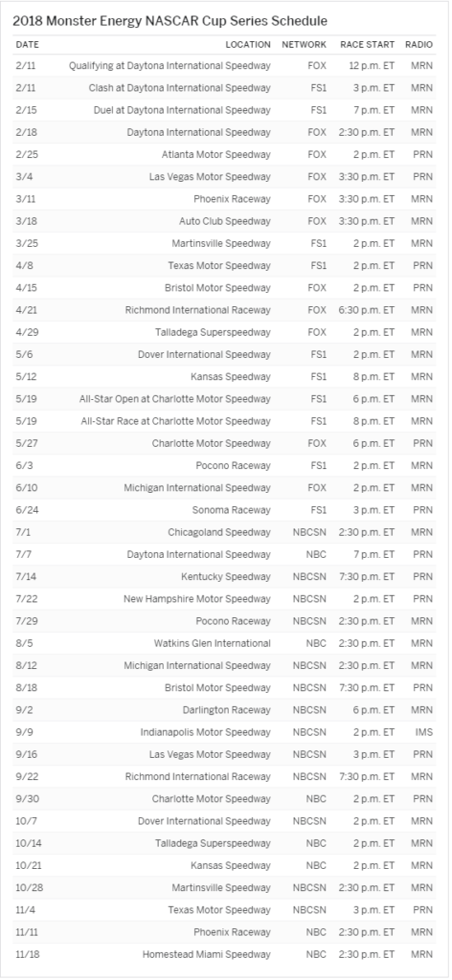
Task: Select Qualifying at Daytona International Speedway
Action: click(170, 66)
